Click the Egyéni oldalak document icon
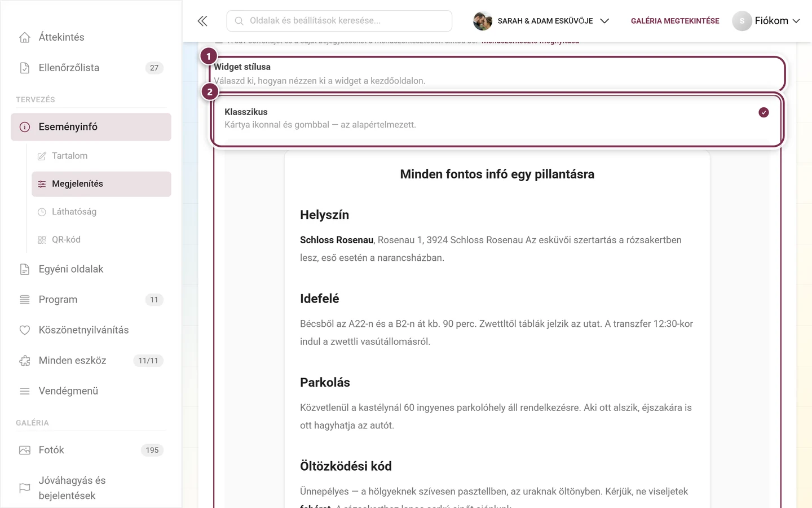This screenshot has height=508, width=812. click(25, 269)
